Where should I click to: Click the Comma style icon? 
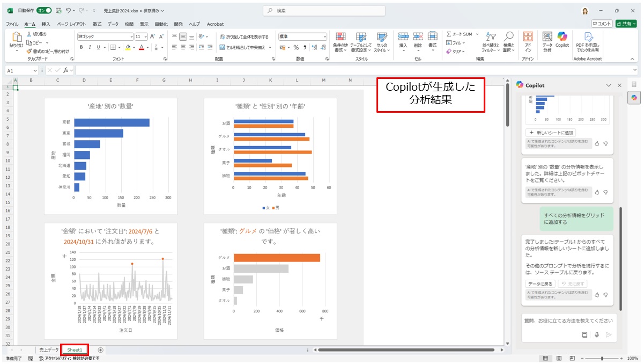point(305,47)
